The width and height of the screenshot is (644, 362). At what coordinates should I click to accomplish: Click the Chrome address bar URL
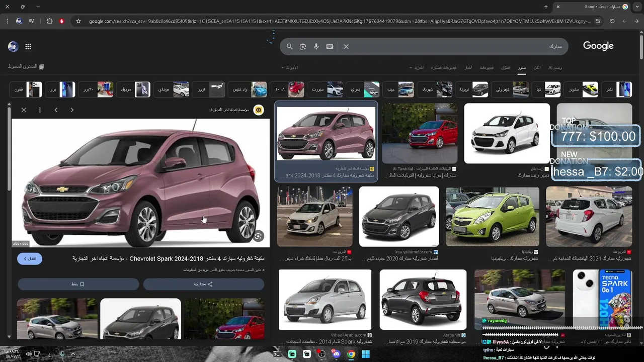[340, 21]
